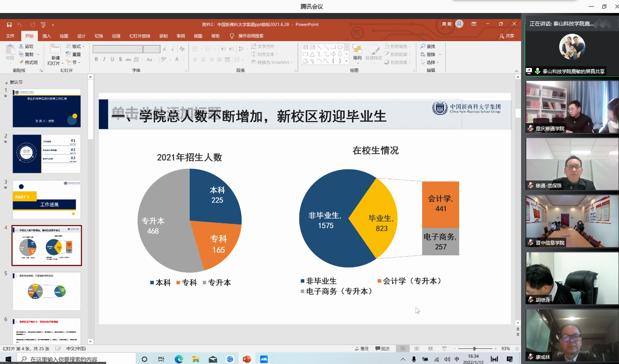Toggle the Notes (备注) pane in status bar

point(362,348)
